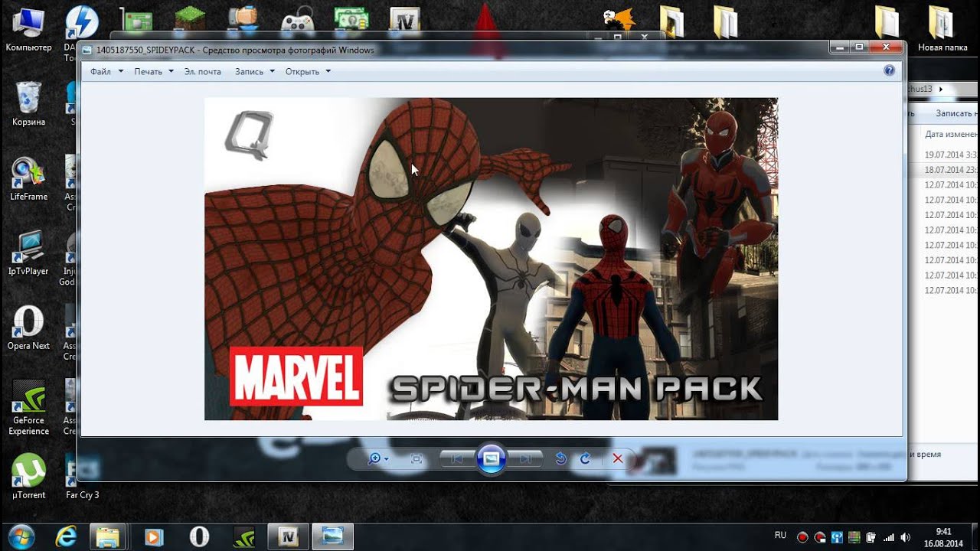The width and height of the screenshot is (980, 551).
Task: Open the GeForce Experience desktop shortcut
Action: pyautogui.click(x=28, y=407)
